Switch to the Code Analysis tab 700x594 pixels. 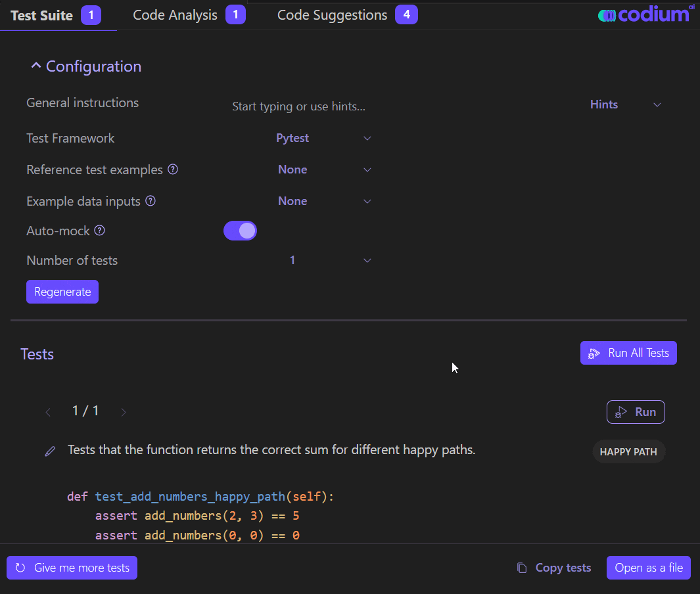tap(175, 14)
